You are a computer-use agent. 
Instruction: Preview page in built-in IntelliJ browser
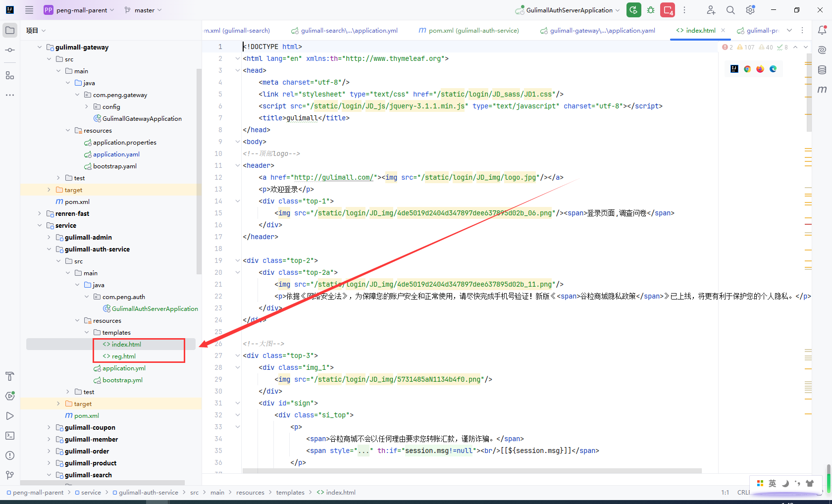(x=734, y=69)
